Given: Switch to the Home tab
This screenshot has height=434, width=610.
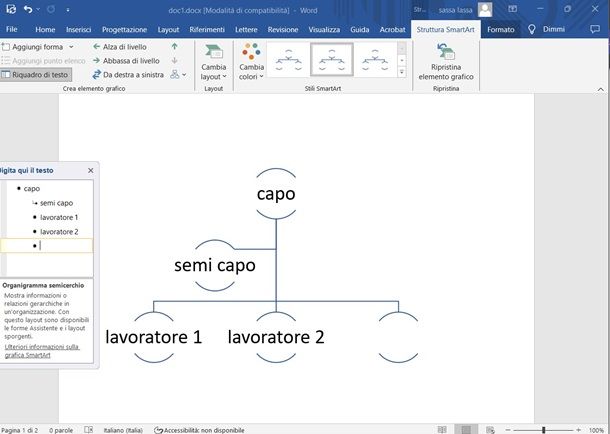Looking at the screenshot, I should 45,30.
